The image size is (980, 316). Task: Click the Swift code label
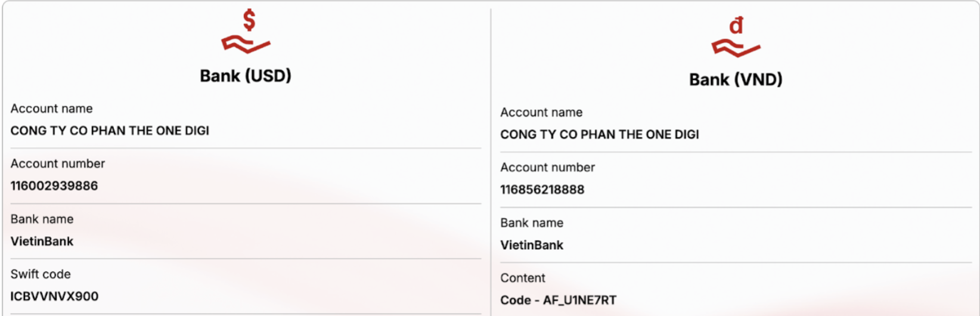41,274
